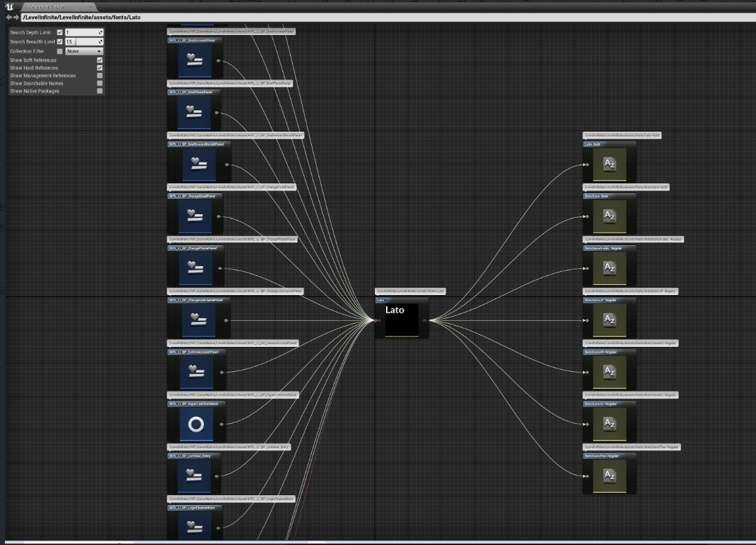Screen dimensions: 756x545
Task: Select the Lato-Bold font asset icon
Action: (x=609, y=165)
